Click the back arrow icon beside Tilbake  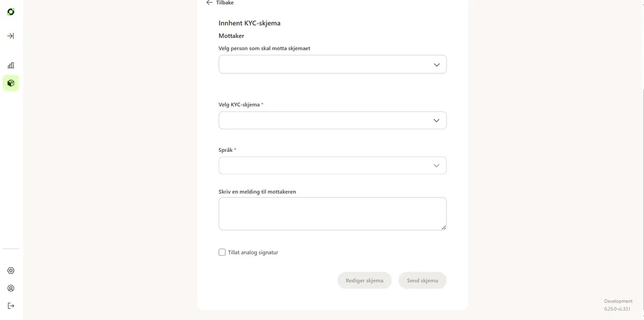pyautogui.click(x=209, y=3)
